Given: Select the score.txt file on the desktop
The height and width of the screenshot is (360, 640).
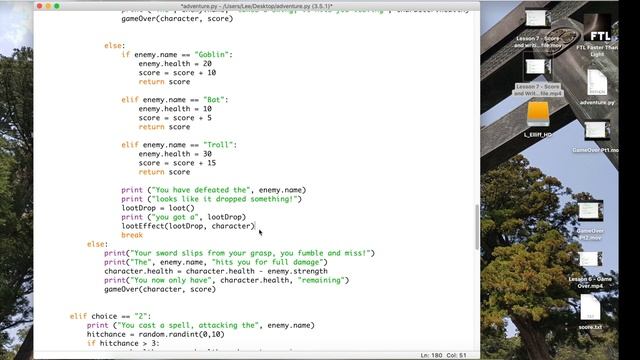Looking at the screenshot, I should pyautogui.click(x=590, y=312).
